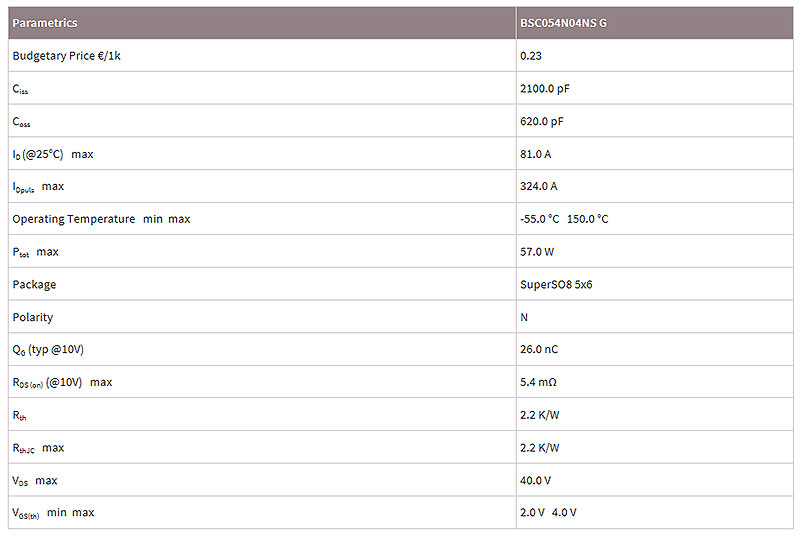Select the Budgetary Price €/1k label
Screen dimensions: 800x537
click(x=67, y=56)
